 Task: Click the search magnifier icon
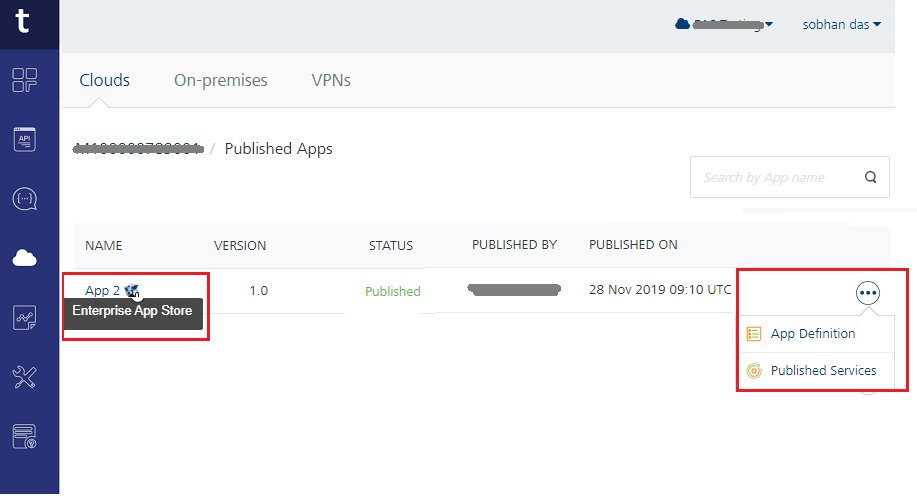click(x=870, y=178)
